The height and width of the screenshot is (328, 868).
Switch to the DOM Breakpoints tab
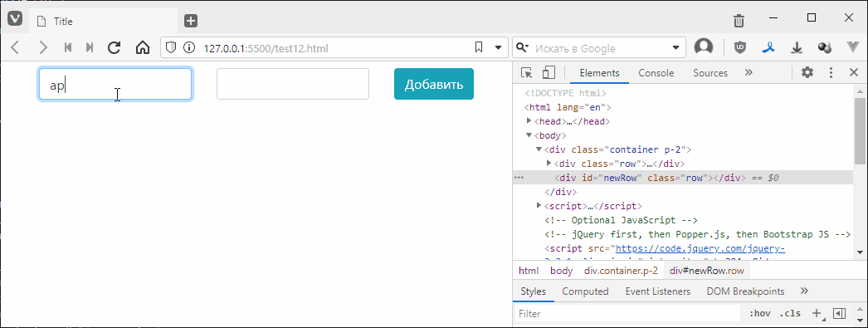pyautogui.click(x=745, y=291)
